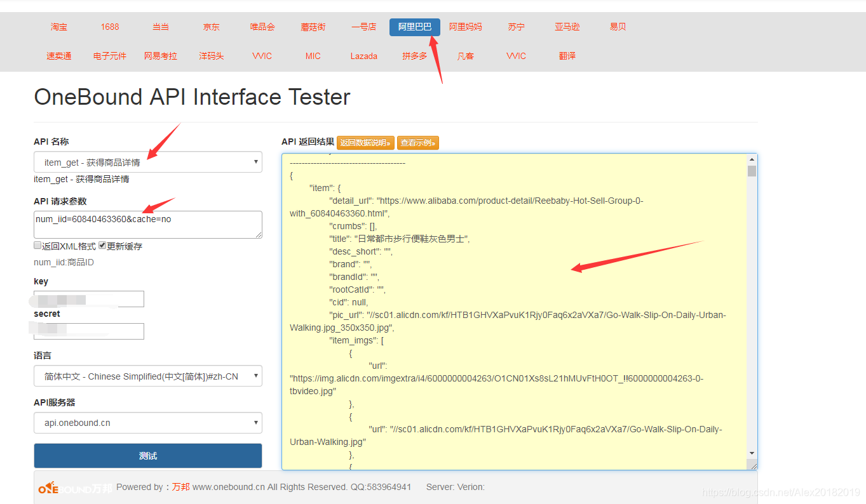Screen dimensions: 866x504
Task: Open the API 名称 item_get dropdown
Action: (x=148, y=162)
